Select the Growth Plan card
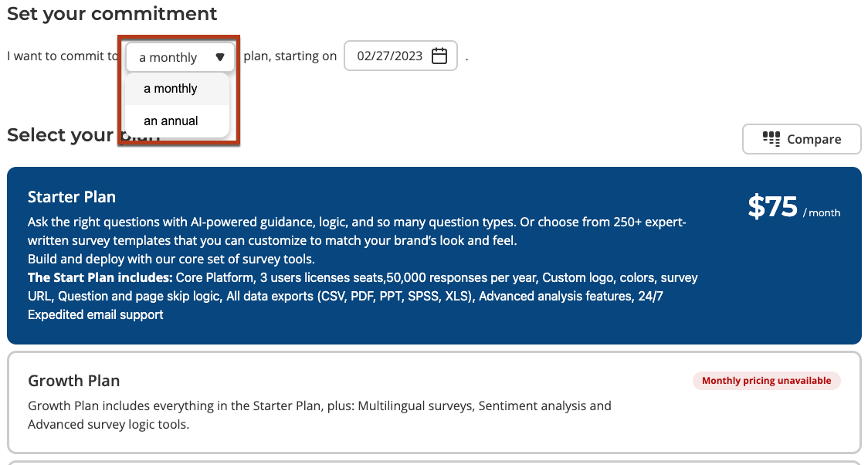The height and width of the screenshot is (465, 868). click(434, 402)
